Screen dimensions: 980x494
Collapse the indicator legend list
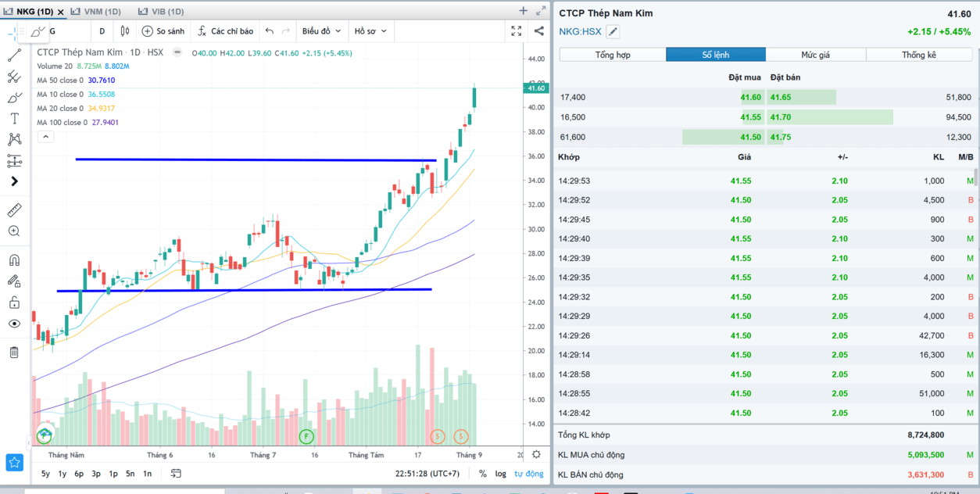tap(46, 137)
